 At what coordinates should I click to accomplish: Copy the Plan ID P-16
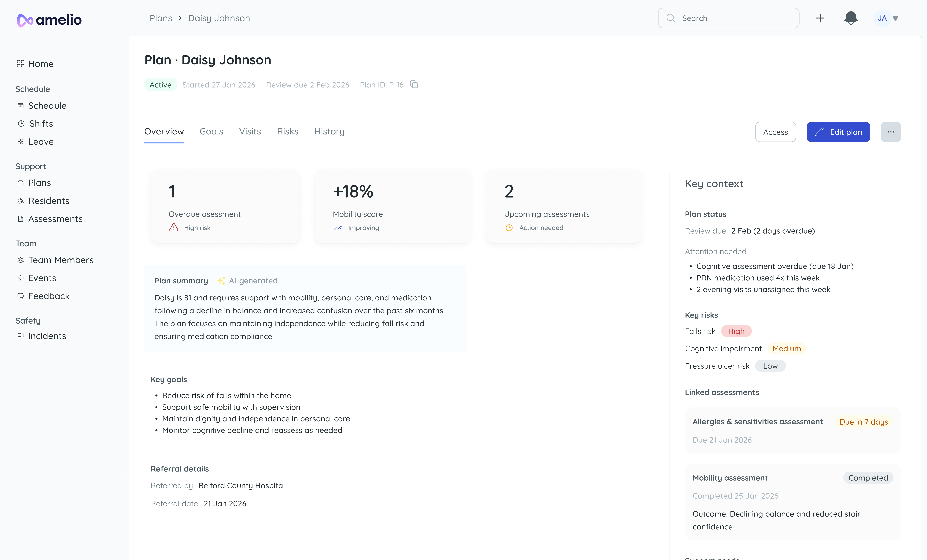pyautogui.click(x=414, y=85)
